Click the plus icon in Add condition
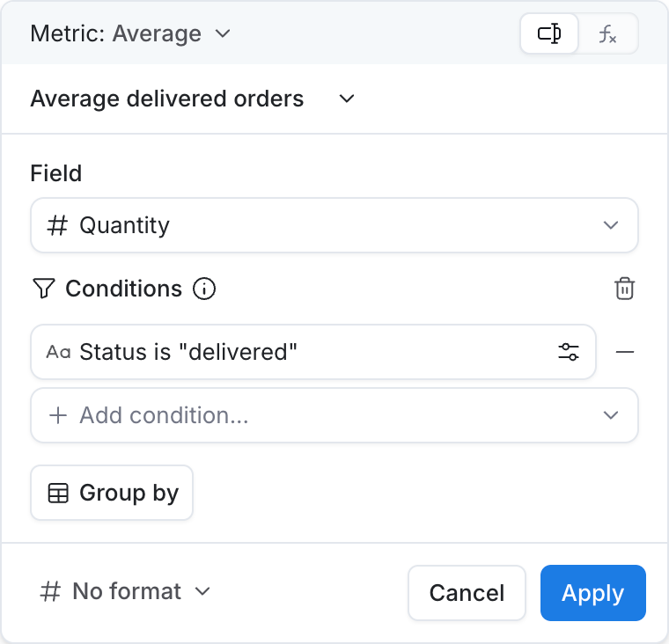This screenshot has width=669, height=644. coord(58,415)
